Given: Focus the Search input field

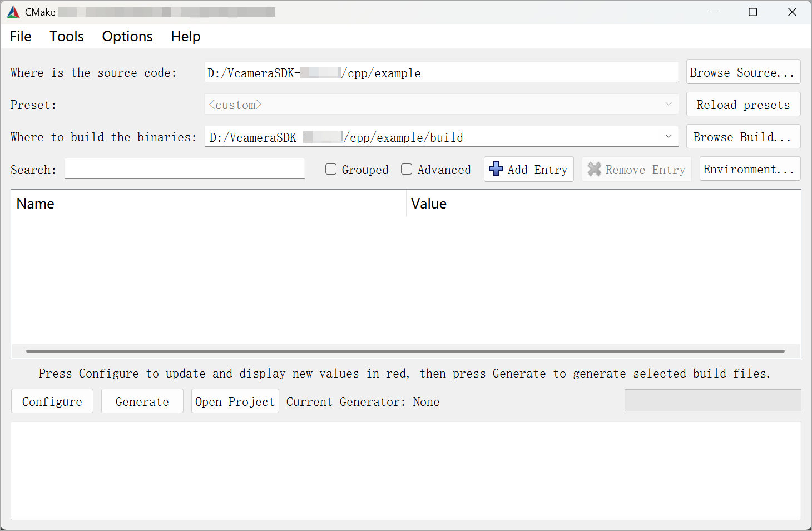Looking at the screenshot, I should (x=185, y=169).
